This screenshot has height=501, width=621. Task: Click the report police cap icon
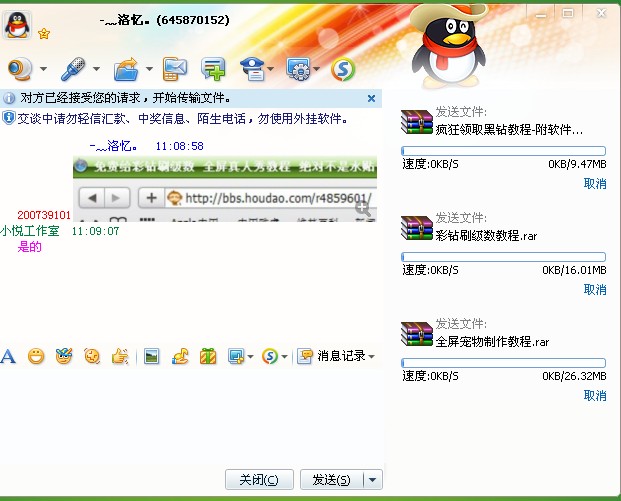coord(252,69)
